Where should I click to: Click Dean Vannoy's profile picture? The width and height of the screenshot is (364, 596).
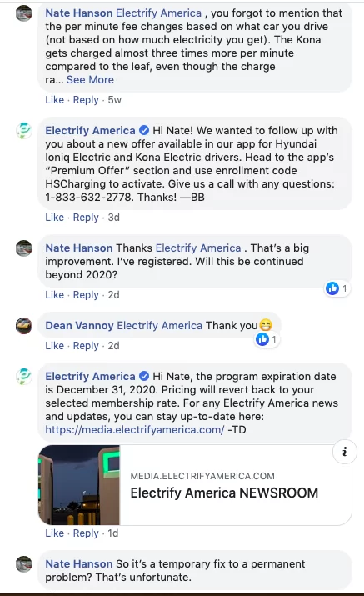click(x=24, y=326)
